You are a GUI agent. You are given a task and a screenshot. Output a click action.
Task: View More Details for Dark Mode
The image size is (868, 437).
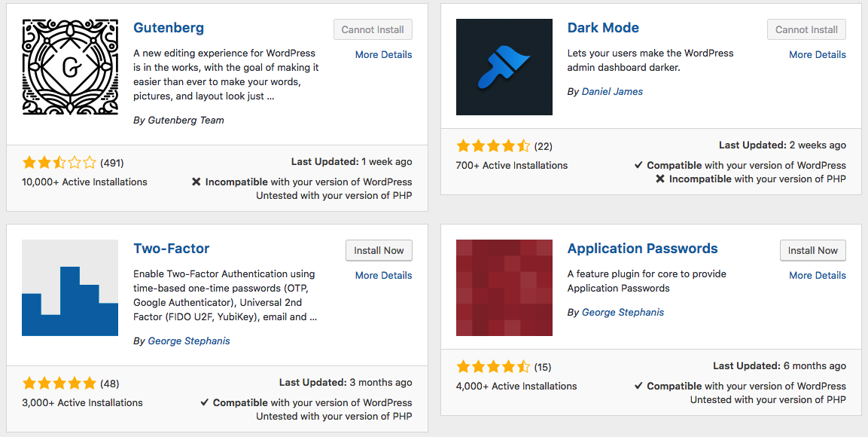point(817,54)
